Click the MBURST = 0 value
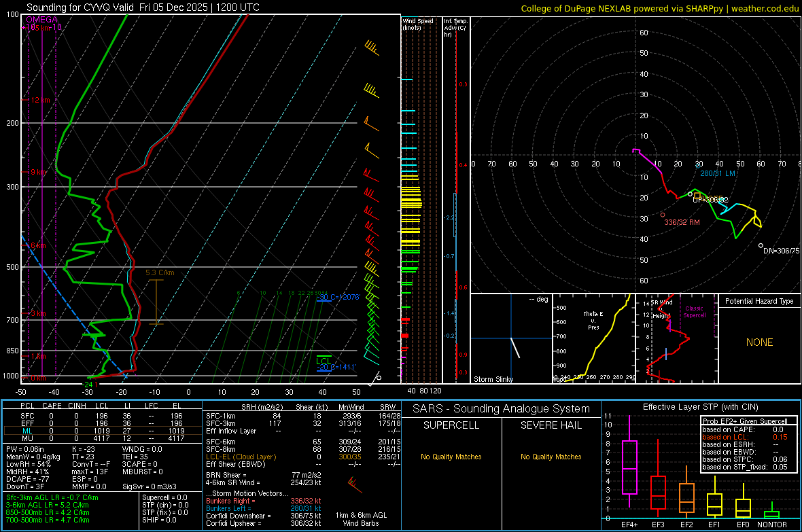The image size is (802, 532). (x=142, y=472)
